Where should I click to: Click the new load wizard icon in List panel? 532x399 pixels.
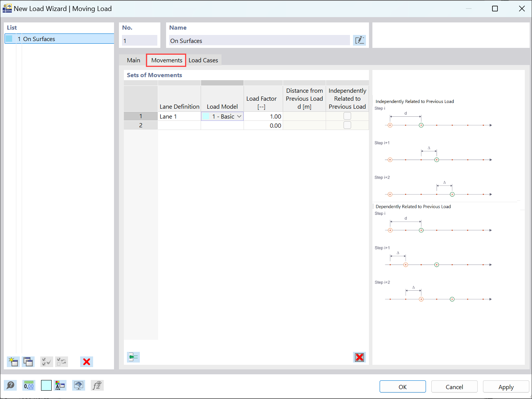click(x=13, y=362)
